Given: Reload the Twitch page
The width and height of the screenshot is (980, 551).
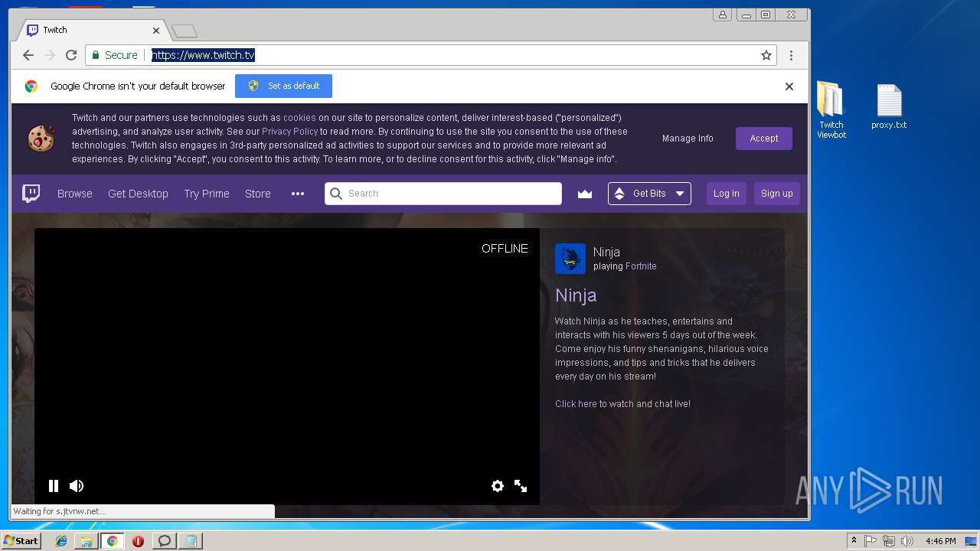Looking at the screenshot, I should click(x=71, y=55).
